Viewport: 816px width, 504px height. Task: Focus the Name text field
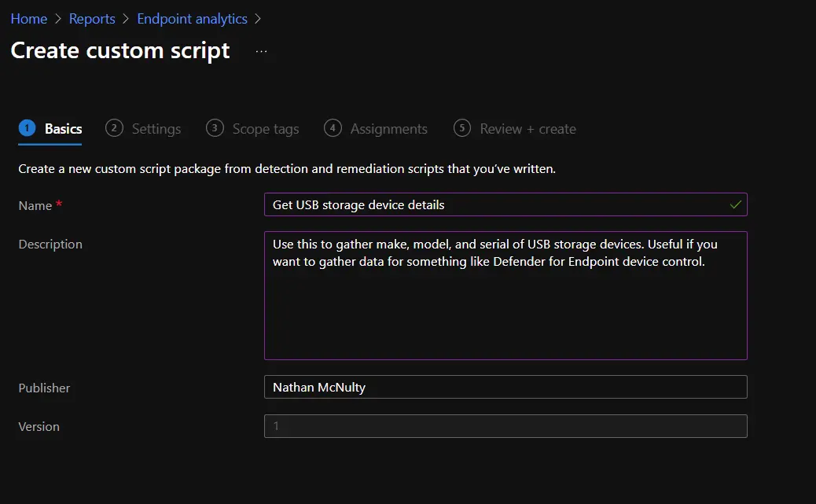(495, 204)
